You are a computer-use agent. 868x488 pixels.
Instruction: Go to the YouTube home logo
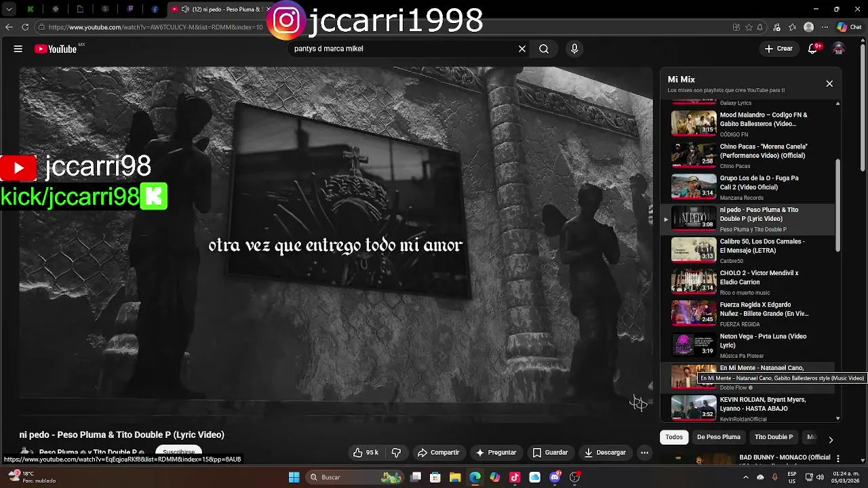56,49
